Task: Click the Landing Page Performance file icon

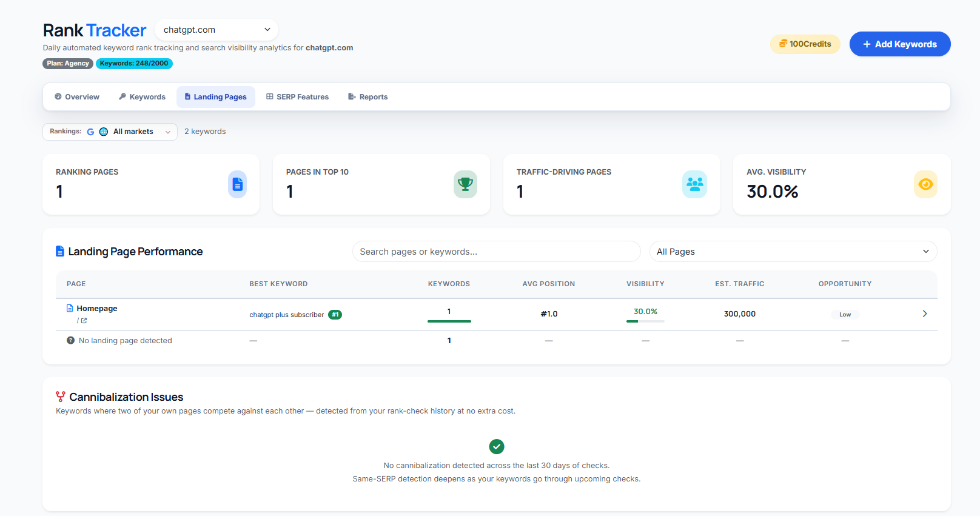Action: click(60, 251)
